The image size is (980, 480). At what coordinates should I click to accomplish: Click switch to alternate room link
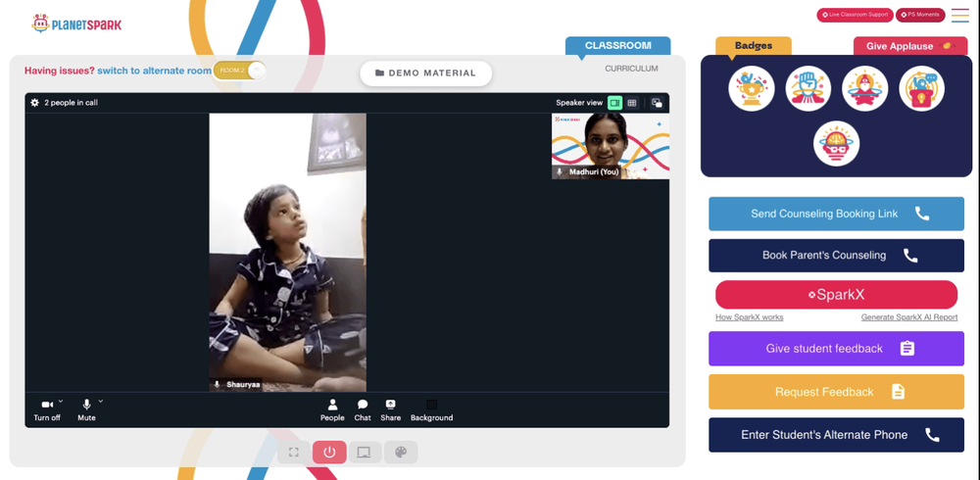[x=155, y=71]
